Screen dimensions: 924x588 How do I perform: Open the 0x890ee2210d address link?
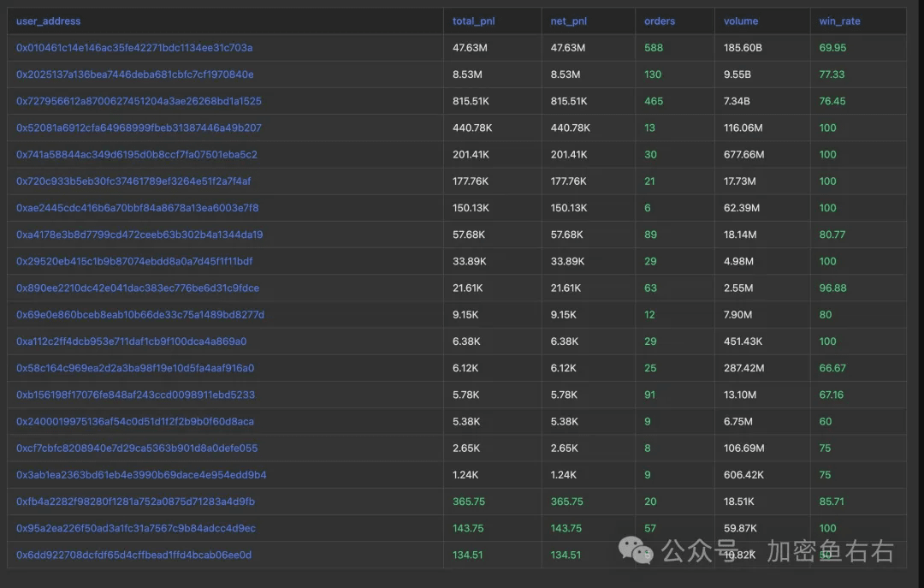point(138,288)
